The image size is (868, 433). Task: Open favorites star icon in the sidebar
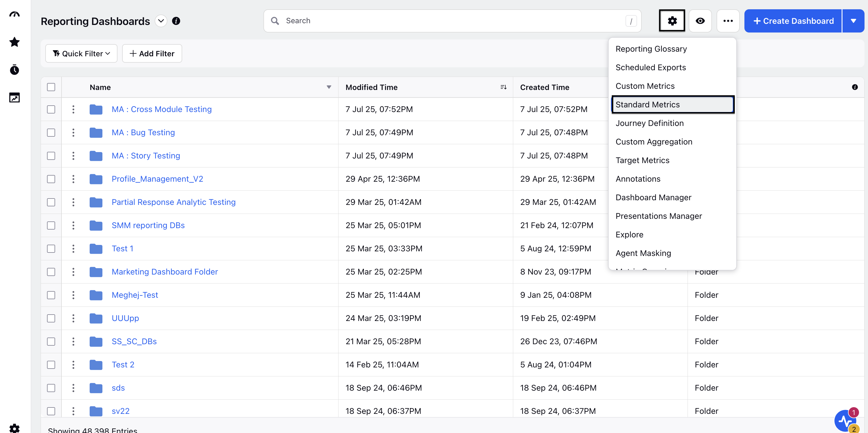coord(15,42)
